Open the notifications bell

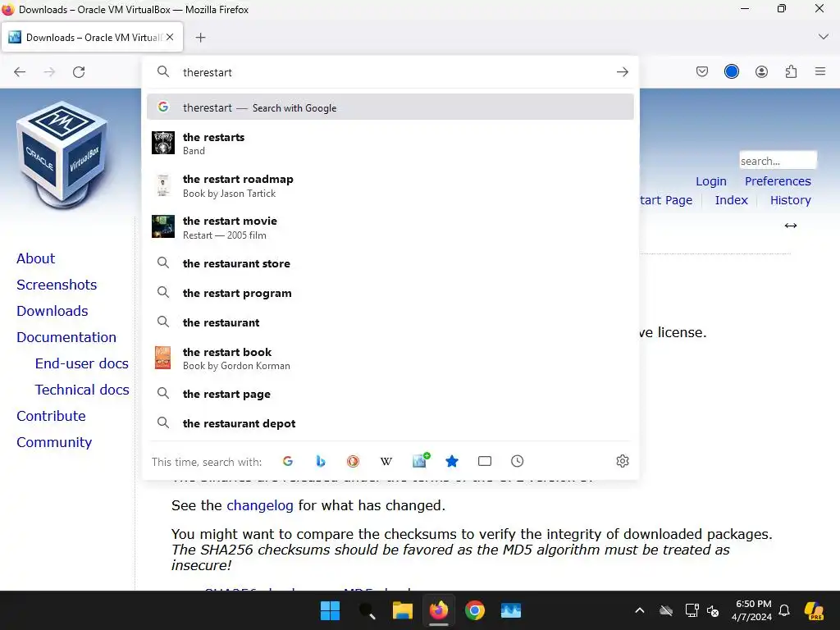pos(783,610)
